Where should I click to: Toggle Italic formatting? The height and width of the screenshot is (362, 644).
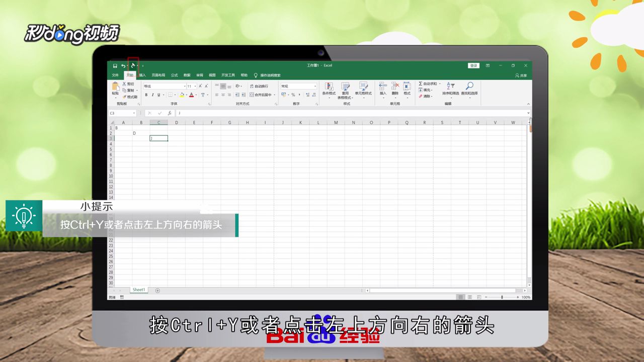pyautogui.click(x=152, y=95)
